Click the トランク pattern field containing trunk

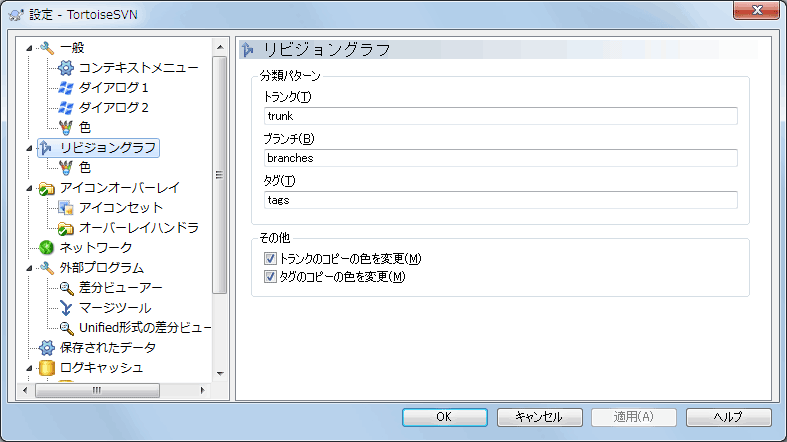click(x=500, y=116)
